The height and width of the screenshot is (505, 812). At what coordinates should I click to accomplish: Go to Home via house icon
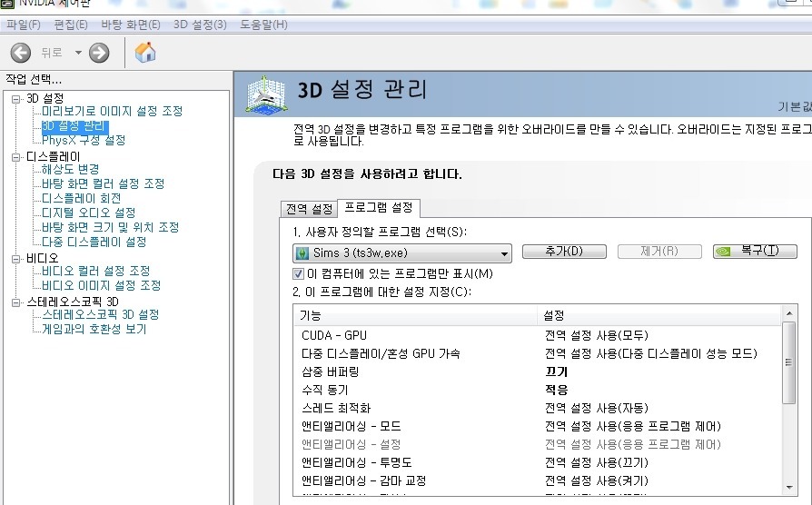145,52
